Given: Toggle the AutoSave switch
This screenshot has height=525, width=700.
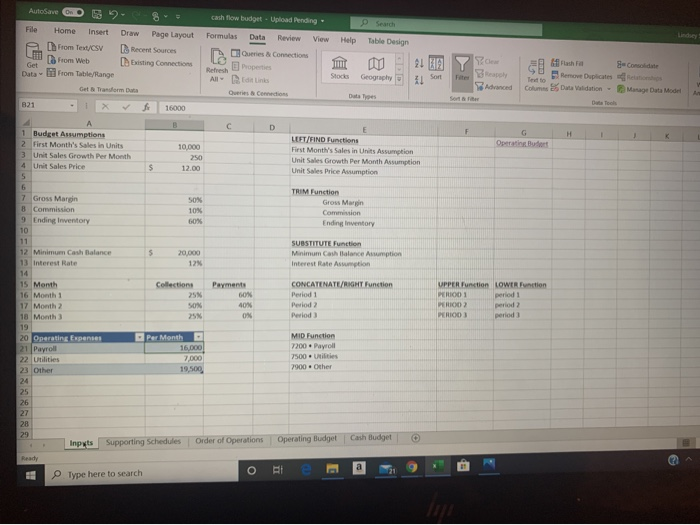Looking at the screenshot, I should point(73,12).
